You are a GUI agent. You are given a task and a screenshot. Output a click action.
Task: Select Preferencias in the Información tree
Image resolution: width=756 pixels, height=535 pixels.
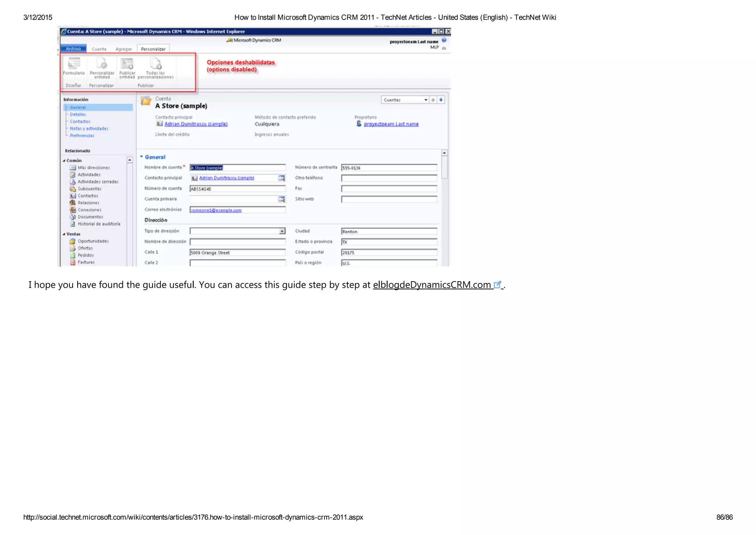[x=82, y=136]
